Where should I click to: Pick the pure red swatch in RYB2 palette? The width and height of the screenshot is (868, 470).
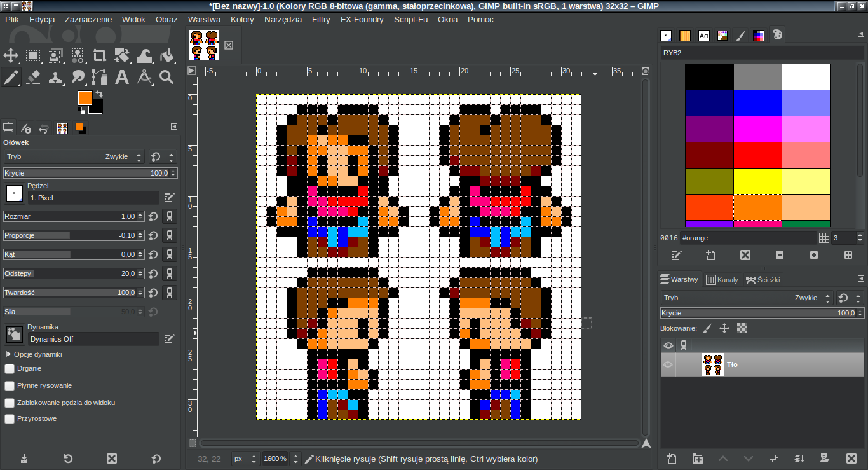coord(757,155)
